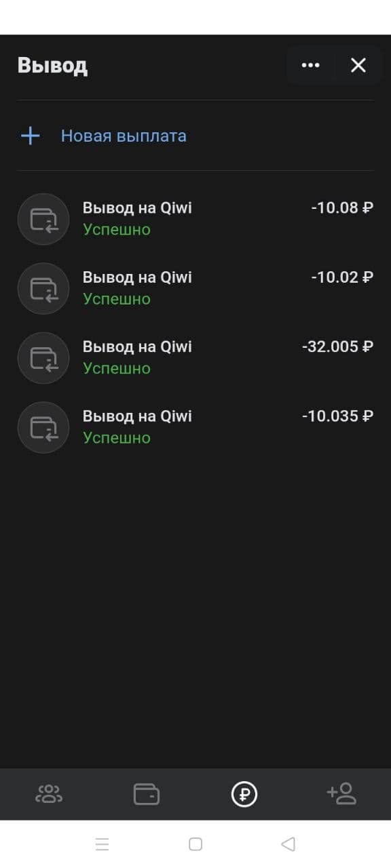Image resolution: width=391 pixels, height=868 pixels.
Task: Tap wallet icon of the -10.02 ₽ withdrawal
Action: [43, 289]
